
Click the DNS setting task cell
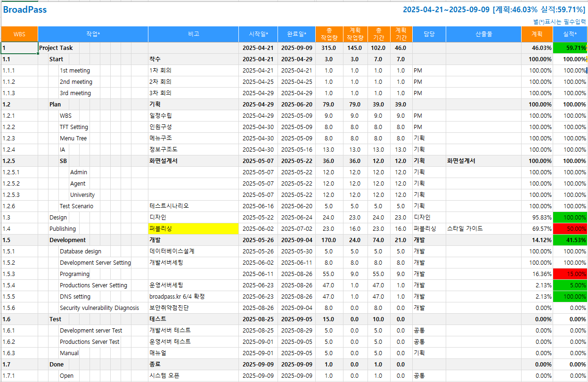click(75, 297)
